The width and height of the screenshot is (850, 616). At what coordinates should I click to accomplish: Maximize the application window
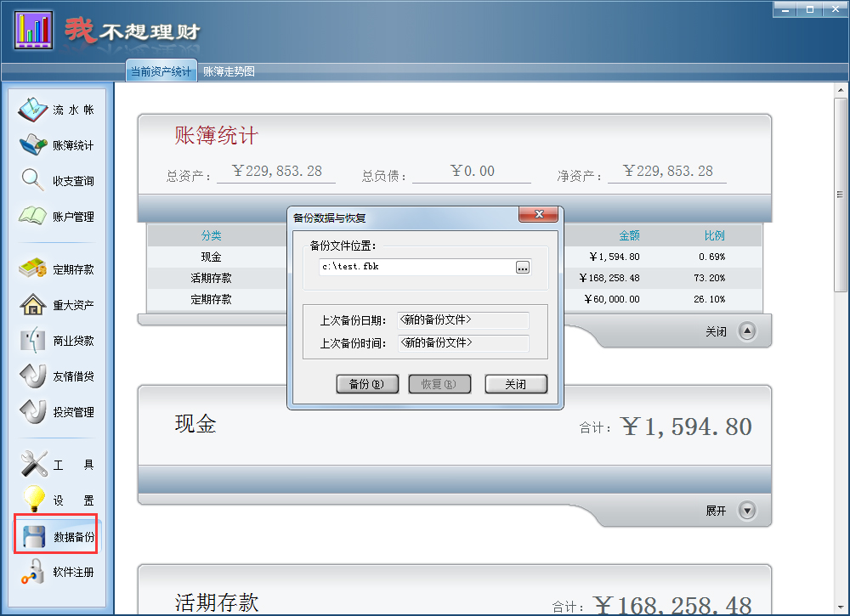click(x=810, y=9)
